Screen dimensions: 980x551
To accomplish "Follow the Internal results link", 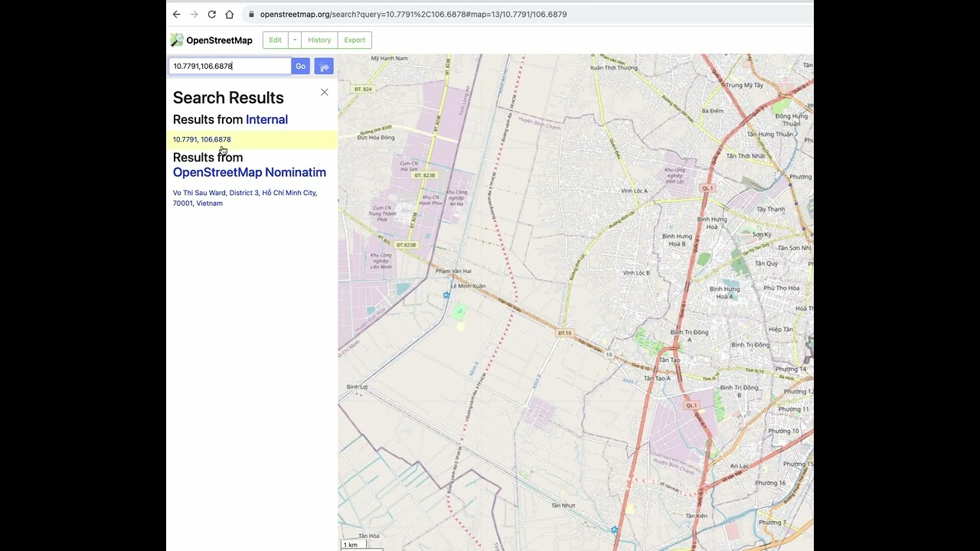I will [266, 119].
